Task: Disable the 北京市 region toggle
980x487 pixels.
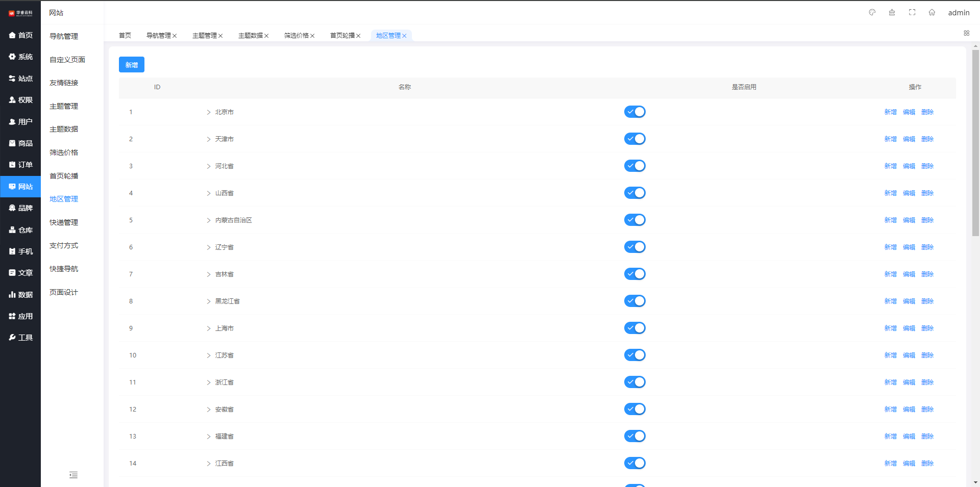Action: 634,112
